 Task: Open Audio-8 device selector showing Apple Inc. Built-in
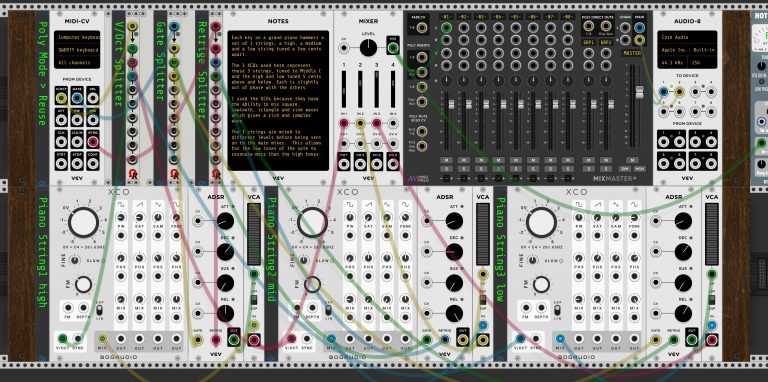(x=687, y=50)
